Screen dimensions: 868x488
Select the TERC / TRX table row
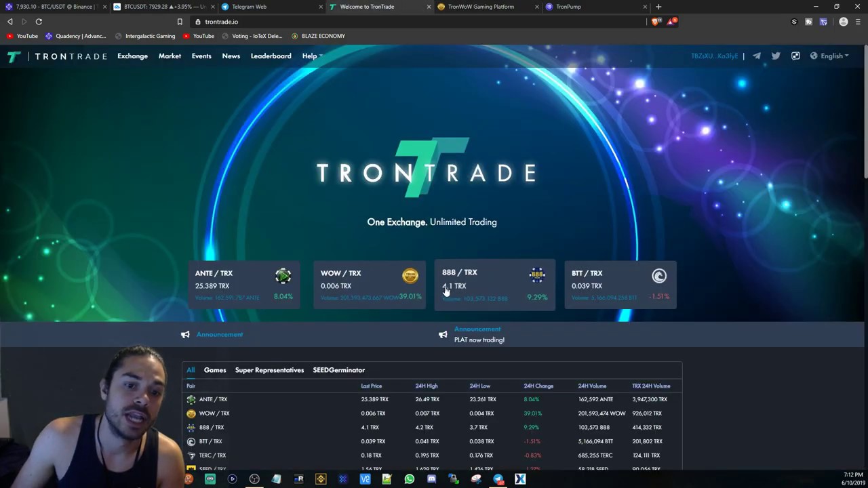click(x=432, y=455)
